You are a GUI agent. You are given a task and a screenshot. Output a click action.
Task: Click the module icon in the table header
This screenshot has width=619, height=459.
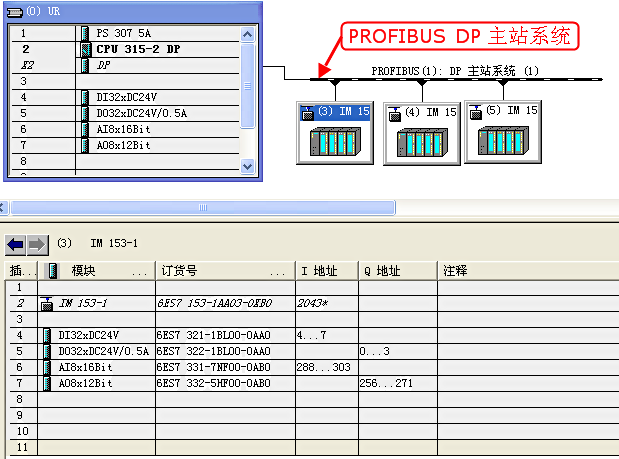(x=53, y=271)
